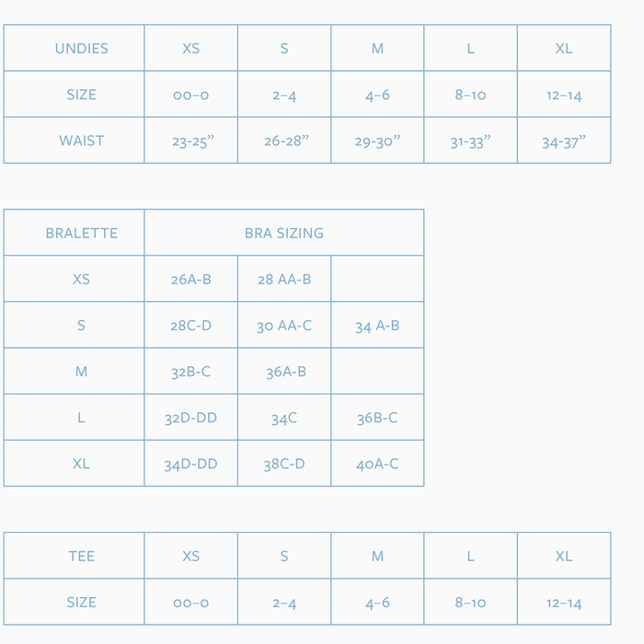Click the 29-30" waist measurement
Viewport: 644px width, 644px height.
[x=378, y=142]
